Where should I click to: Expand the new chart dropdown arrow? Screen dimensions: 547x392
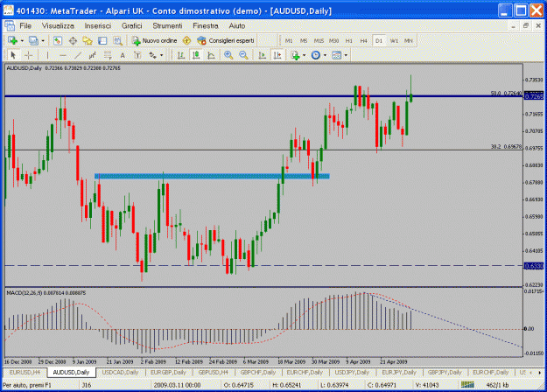pyautogui.click(x=22, y=41)
